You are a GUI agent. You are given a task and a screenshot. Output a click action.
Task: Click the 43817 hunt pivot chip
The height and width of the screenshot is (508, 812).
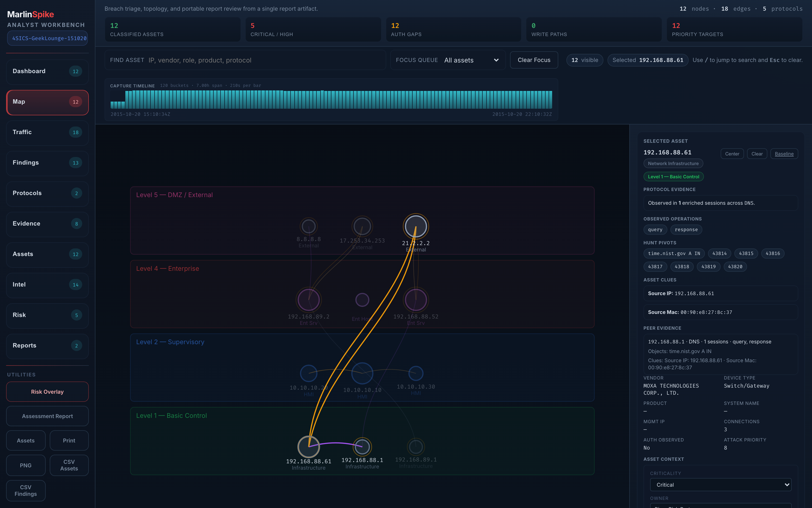point(655,267)
